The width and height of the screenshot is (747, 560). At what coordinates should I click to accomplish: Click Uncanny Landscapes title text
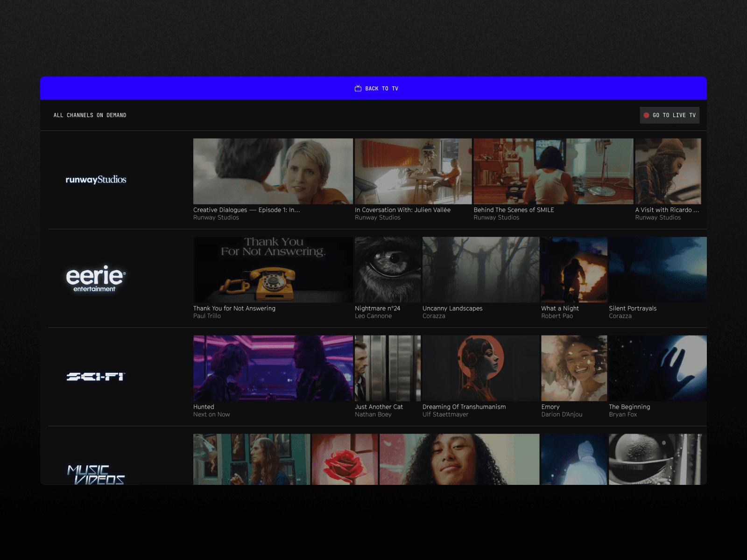point(452,308)
